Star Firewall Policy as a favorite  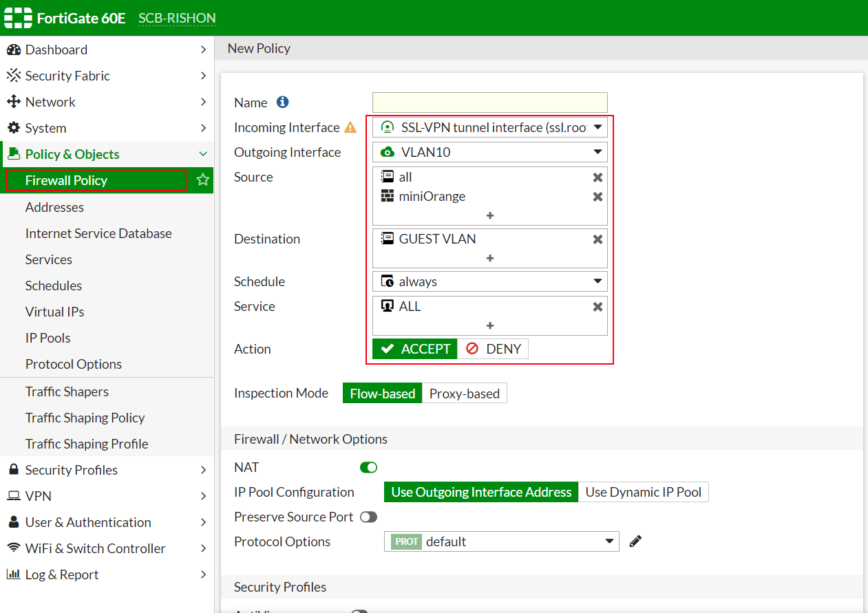tap(202, 180)
